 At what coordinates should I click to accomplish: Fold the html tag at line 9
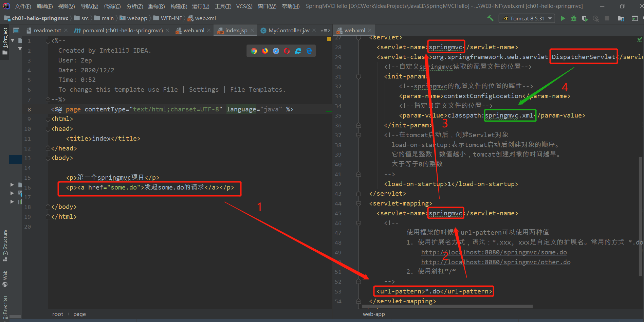(x=48, y=119)
